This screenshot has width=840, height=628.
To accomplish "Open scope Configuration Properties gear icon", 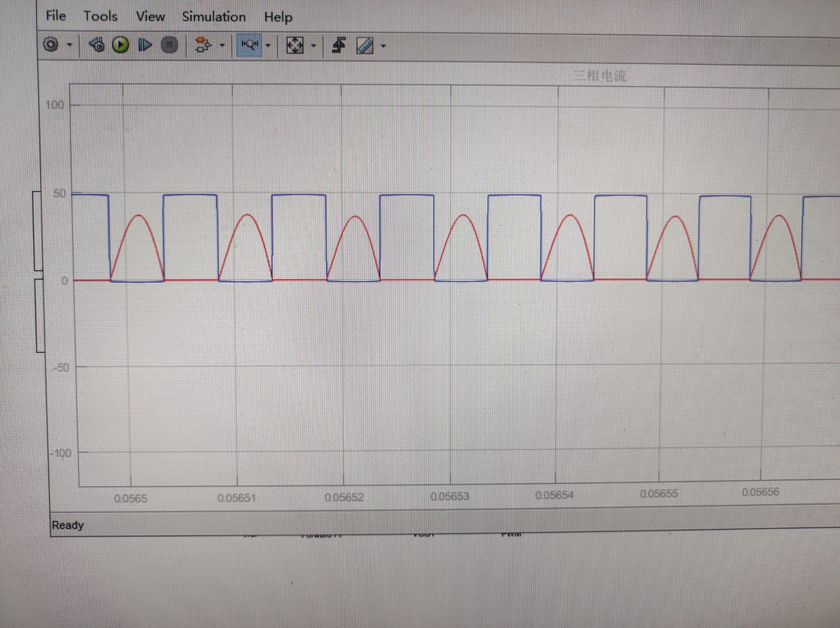I will [51, 45].
